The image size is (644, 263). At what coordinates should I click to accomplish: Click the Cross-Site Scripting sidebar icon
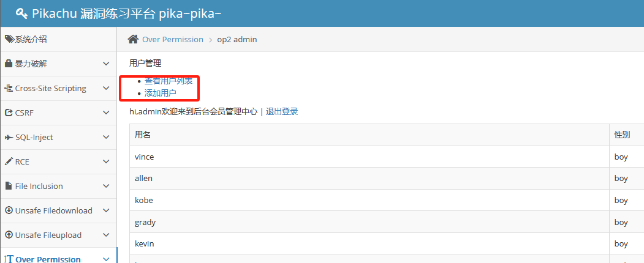pyautogui.click(x=9, y=88)
